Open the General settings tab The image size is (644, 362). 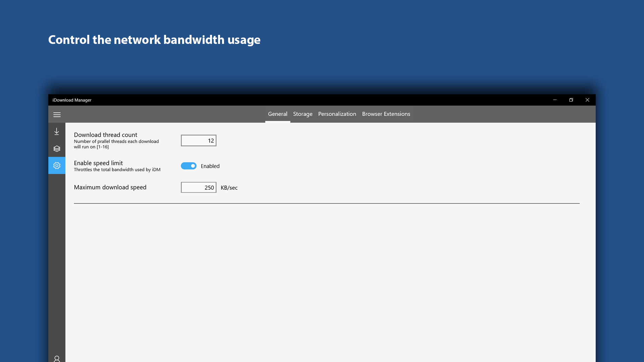click(278, 114)
